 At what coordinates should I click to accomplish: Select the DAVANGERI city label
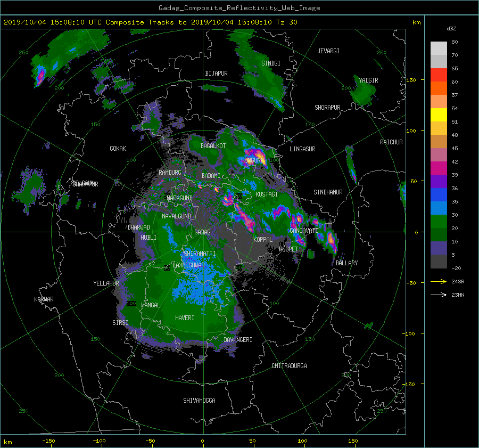click(x=238, y=340)
